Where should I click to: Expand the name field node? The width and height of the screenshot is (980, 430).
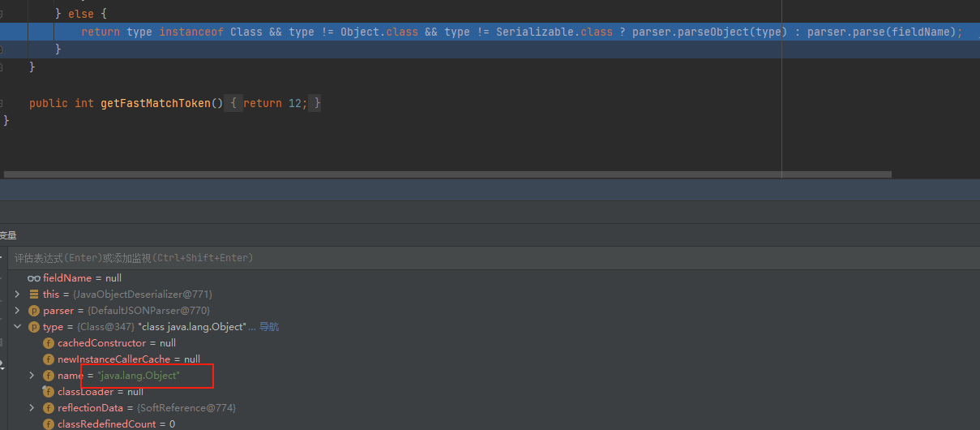(x=32, y=376)
